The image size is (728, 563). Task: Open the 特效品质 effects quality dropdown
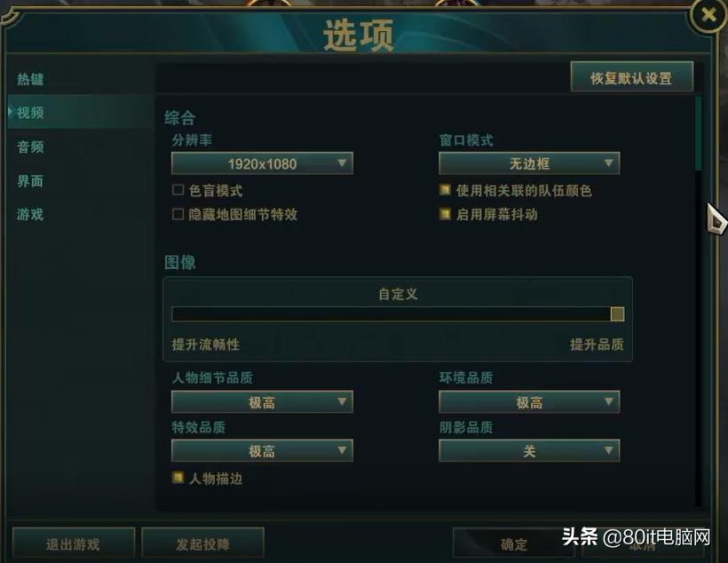coord(262,450)
